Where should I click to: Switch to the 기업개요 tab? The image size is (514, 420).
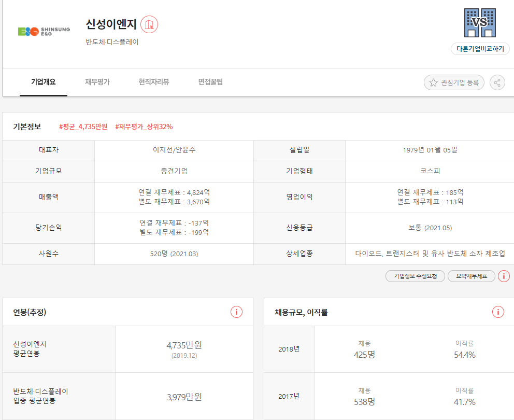[x=44, y=82]
